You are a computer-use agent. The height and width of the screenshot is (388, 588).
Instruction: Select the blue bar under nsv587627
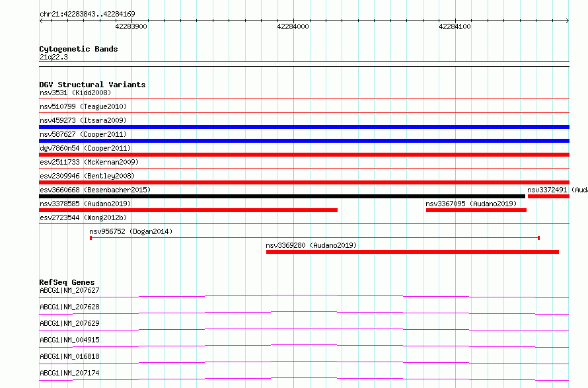(304, 141)
